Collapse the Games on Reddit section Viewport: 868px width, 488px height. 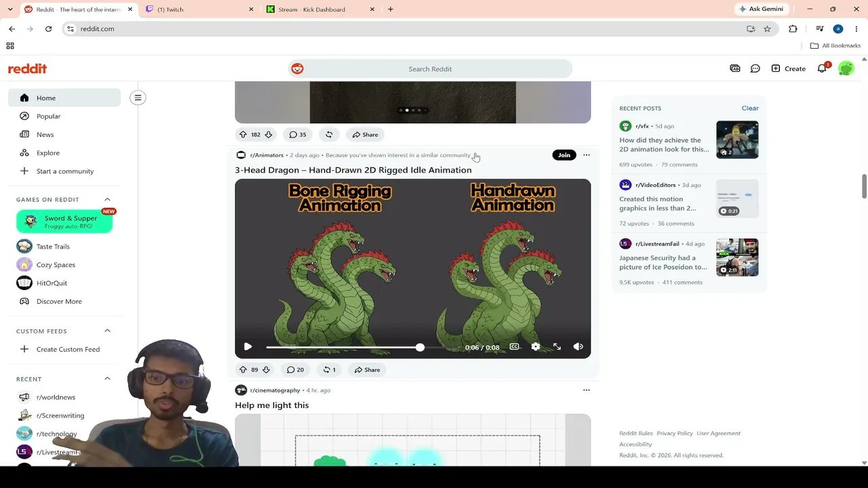tap(107, 199)
